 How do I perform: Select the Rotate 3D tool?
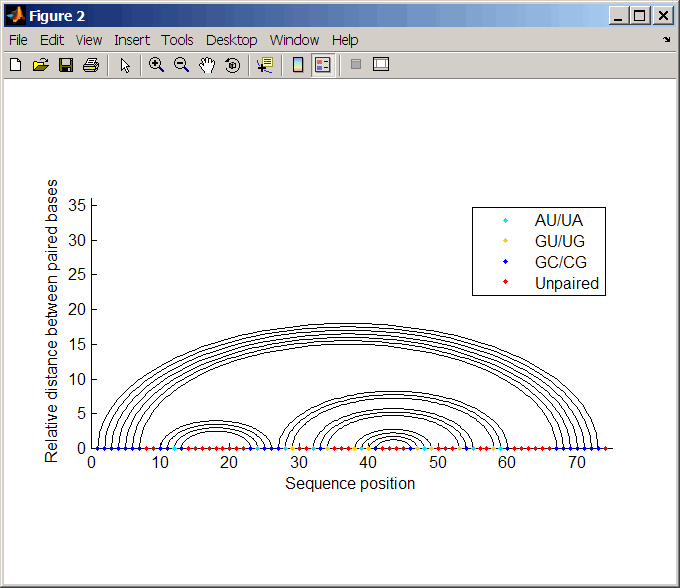pos(232,65)
